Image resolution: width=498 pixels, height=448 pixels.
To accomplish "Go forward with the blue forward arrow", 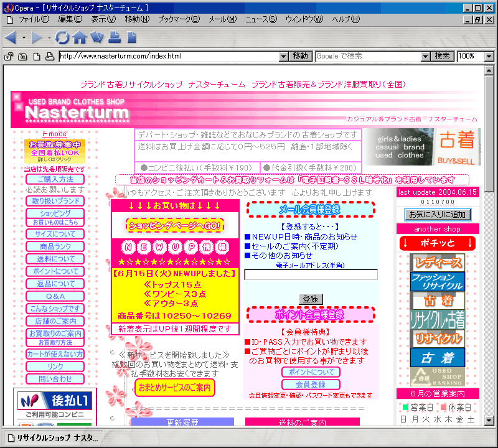I will (37, 37).
